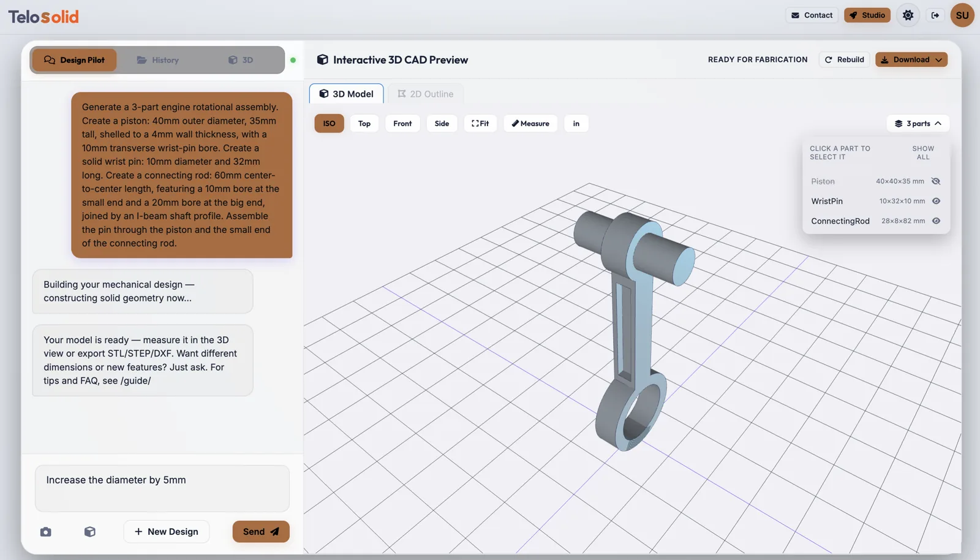
Task: Click the Contact button
Action: [812, 15]
